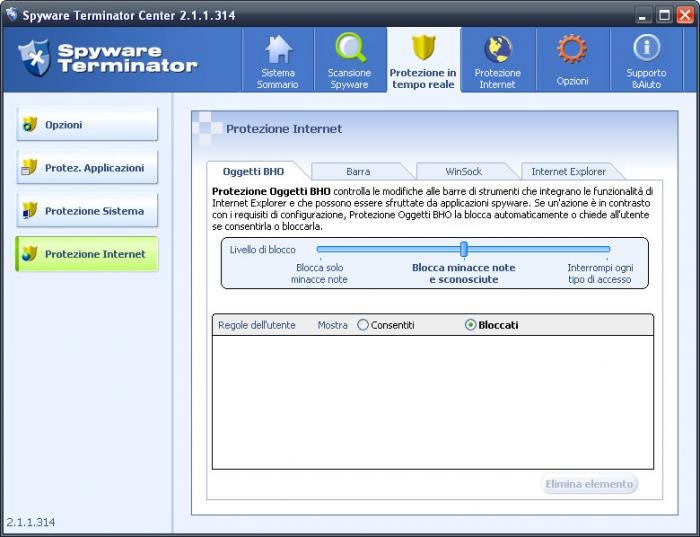
Task: Open the Sistema Sommario house icon
Action: [x=278, y=50]
